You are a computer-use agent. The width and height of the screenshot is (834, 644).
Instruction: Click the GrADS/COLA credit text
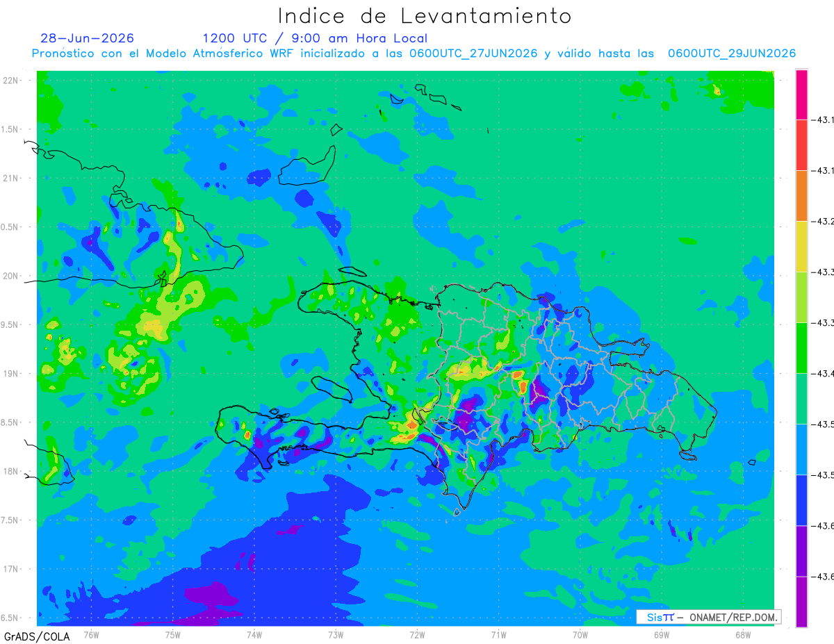37,636
